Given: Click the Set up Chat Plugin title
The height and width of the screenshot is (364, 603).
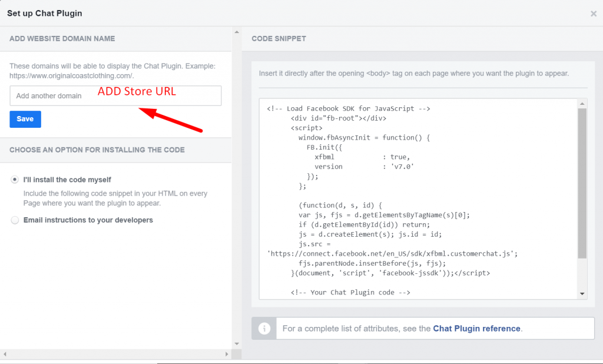Looking at the screenshot, I should (x=45, y=14).
